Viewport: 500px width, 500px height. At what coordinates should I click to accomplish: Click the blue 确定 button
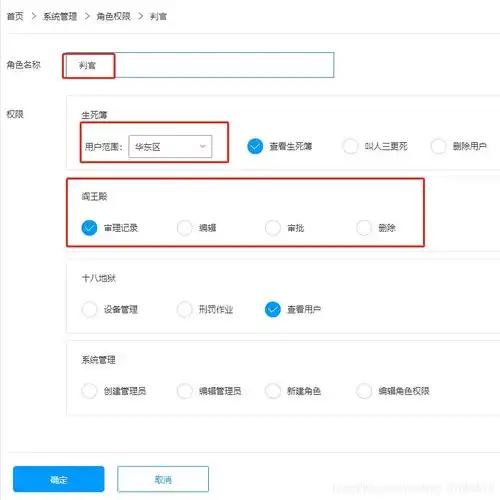click(x=59, y=479)
